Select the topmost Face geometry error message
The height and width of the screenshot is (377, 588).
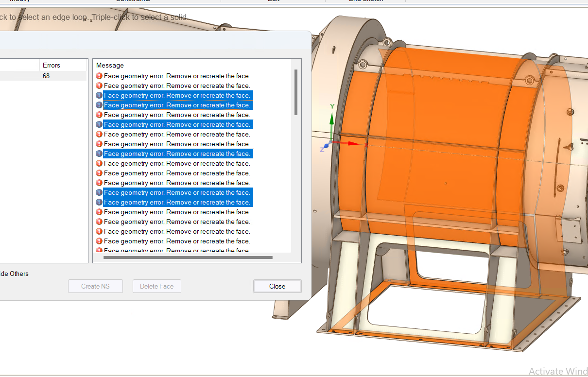(173, 76)
